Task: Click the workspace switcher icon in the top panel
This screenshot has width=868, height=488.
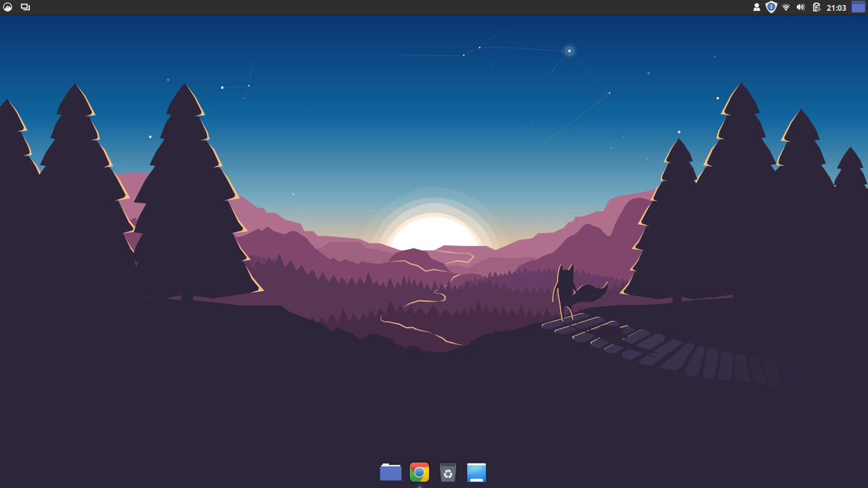Action: pyautogui.click(x=25, y=7)
